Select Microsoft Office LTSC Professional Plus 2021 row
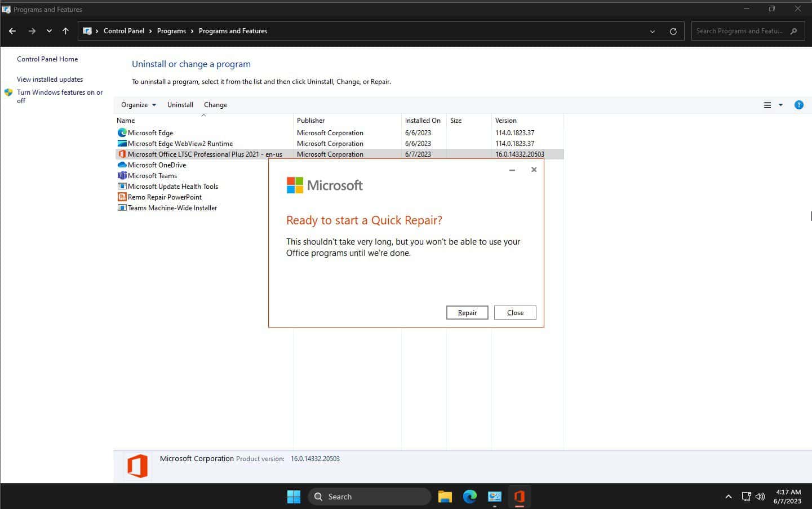The image size is (812, 509). (x=339, y=154)
